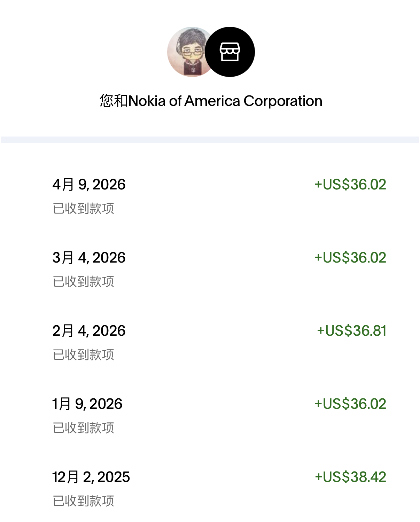420x522 pixels.
Task: Click the black storefront merchant icon
Action: click(230, 52)
